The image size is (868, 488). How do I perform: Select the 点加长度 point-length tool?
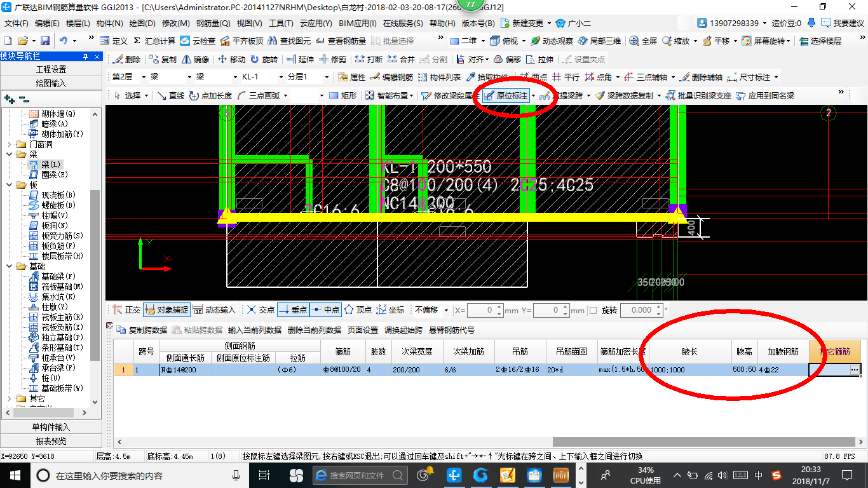[x=211, y=96]
